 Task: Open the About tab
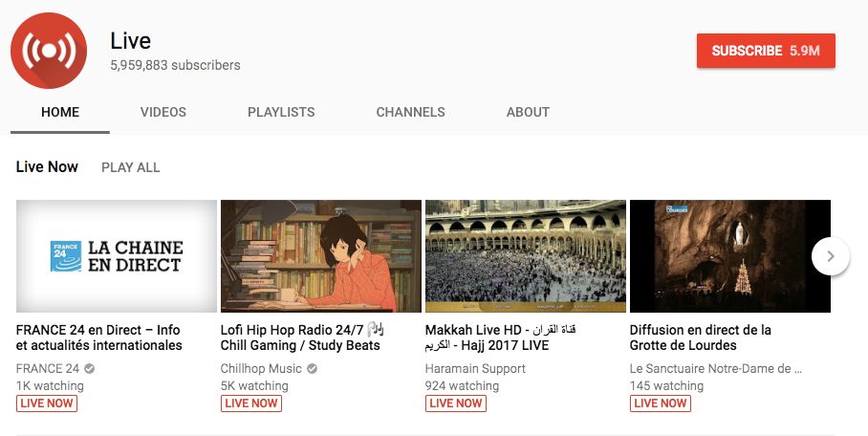528,112
